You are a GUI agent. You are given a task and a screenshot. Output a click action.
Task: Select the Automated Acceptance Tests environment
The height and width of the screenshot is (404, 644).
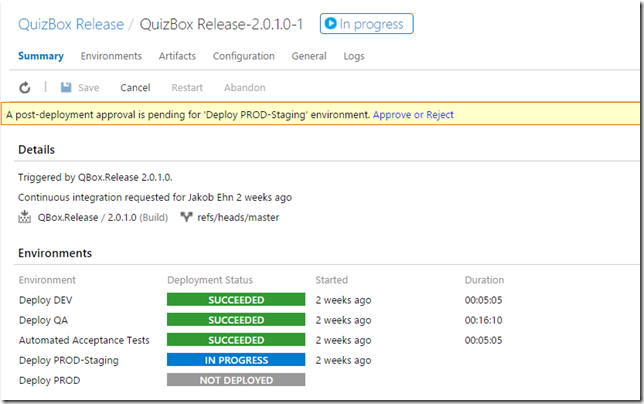84,340
